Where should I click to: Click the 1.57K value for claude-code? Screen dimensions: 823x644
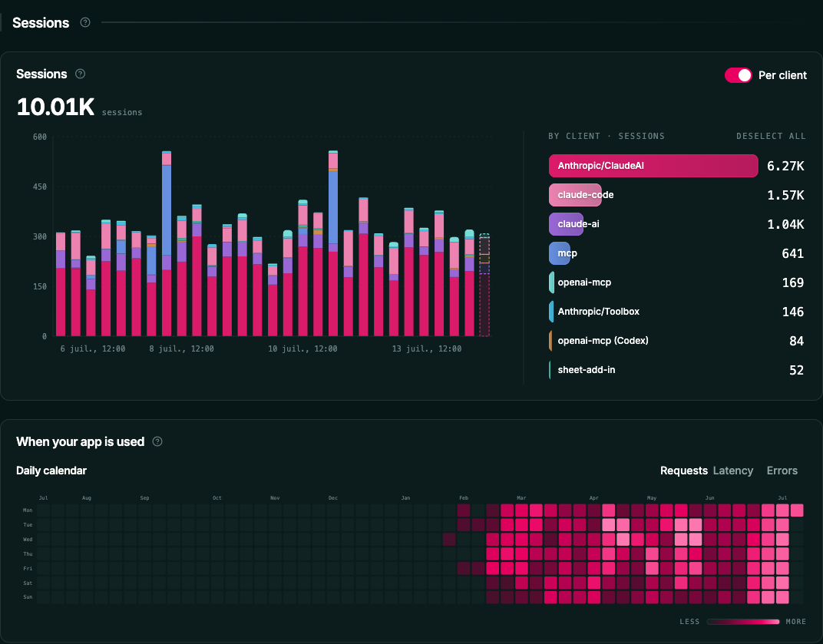[x=785, y=195]
